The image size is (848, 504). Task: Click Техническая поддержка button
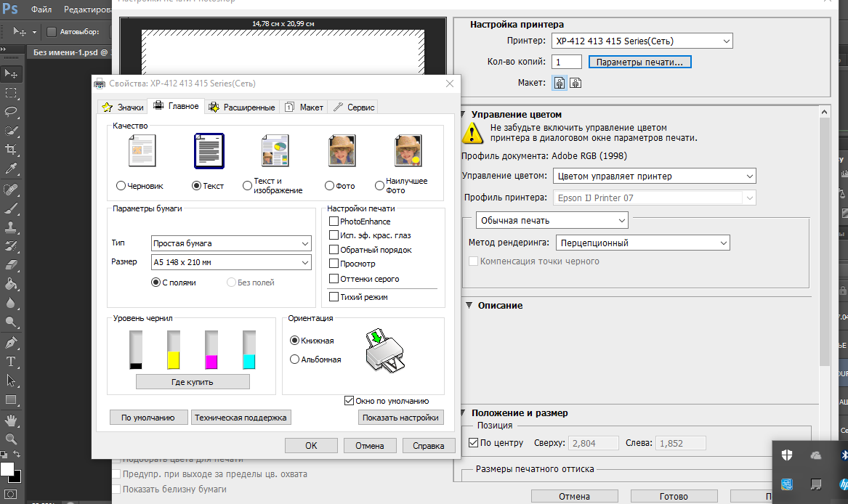[x=241, y=418]
